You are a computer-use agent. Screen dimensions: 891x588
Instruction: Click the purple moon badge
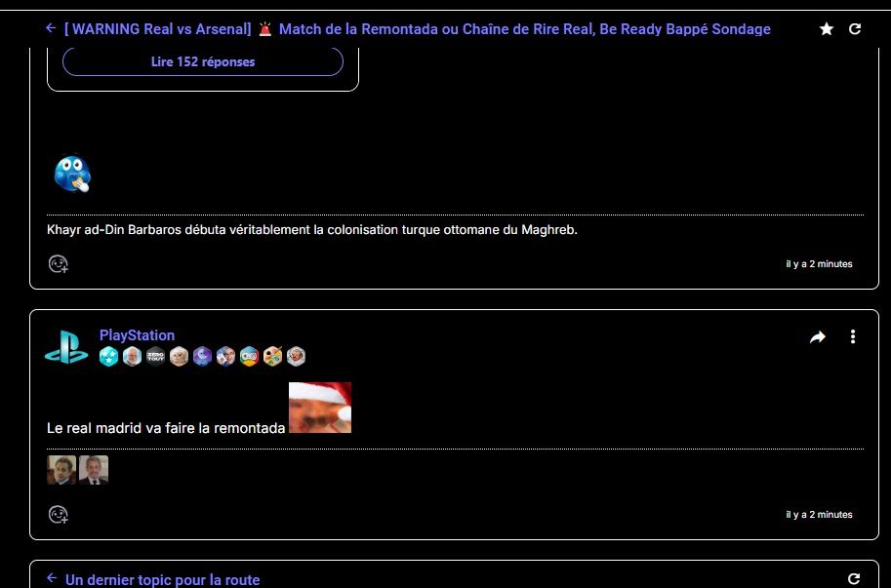202,357
